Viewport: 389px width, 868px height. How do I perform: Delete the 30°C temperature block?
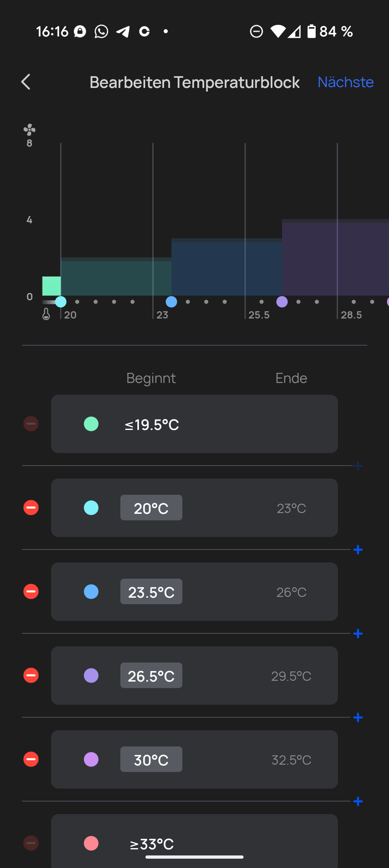31,759
